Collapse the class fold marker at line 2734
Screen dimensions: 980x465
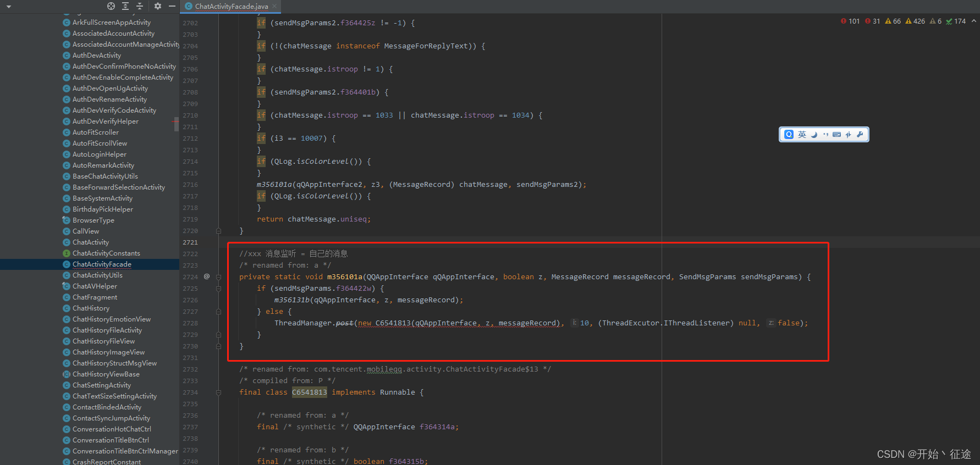point(218,392)
